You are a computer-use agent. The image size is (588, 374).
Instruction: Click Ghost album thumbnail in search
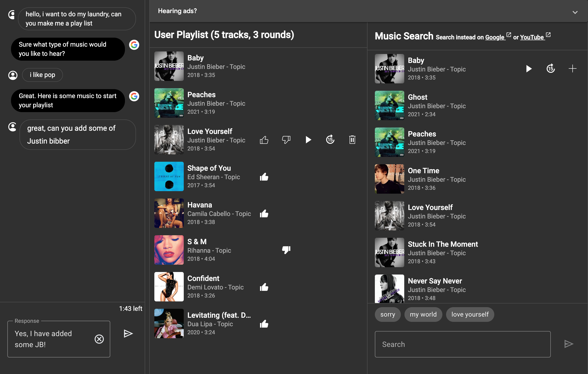pyautogui.click(x=390, y=105)
